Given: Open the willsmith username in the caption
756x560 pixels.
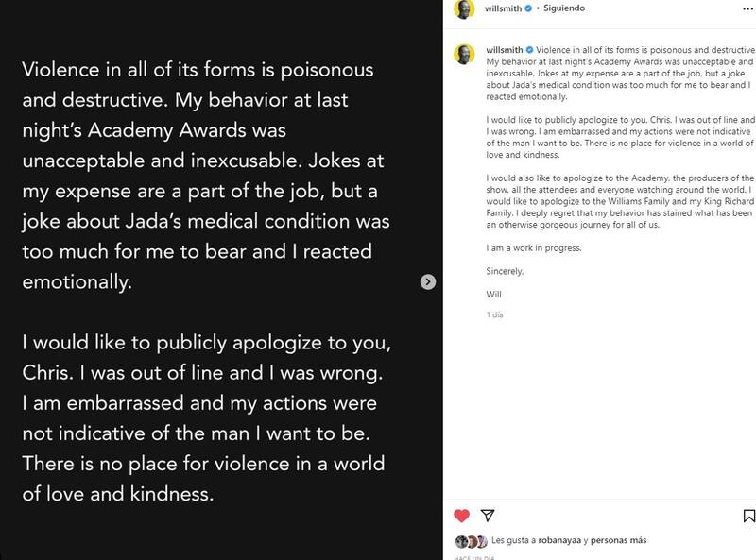Looking at the screenshot, I should click(x=504, y=47).
